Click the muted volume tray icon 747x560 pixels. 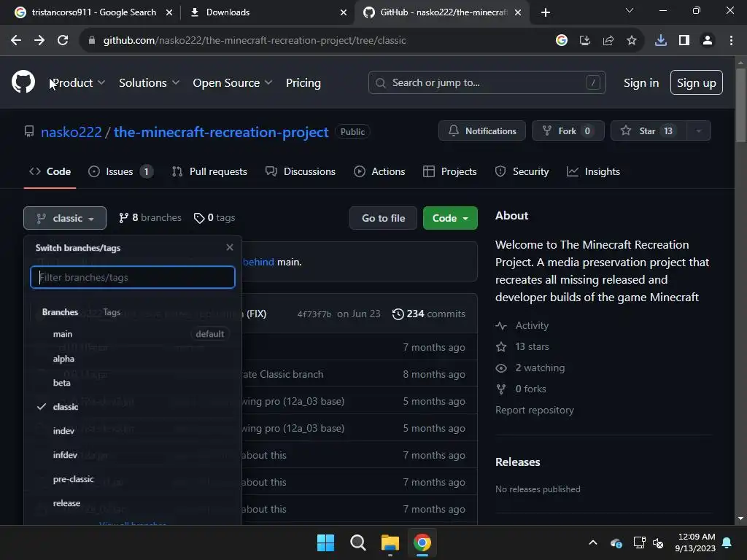click(658, 542)
